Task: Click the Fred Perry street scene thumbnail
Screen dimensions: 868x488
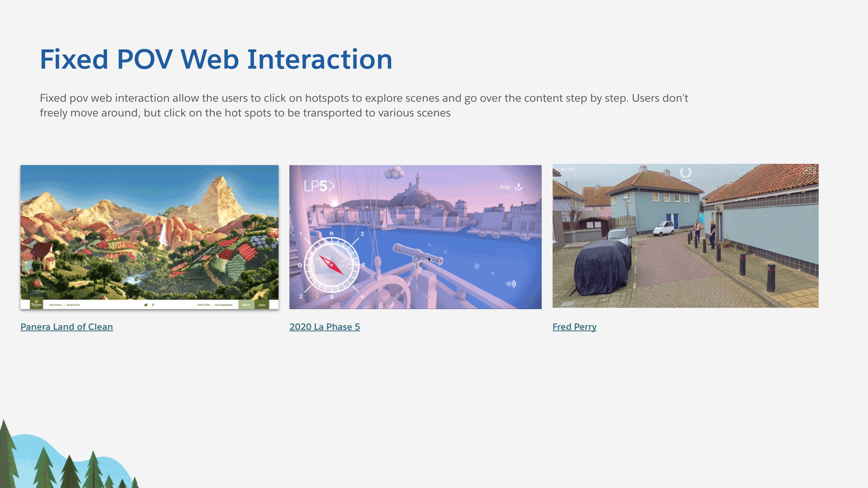Action: 685,236
